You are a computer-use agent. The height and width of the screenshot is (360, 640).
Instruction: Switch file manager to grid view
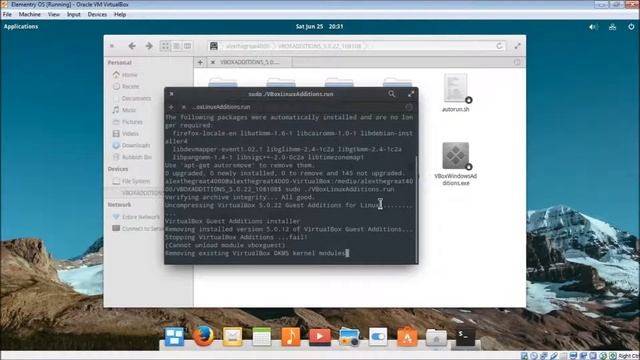165,46
